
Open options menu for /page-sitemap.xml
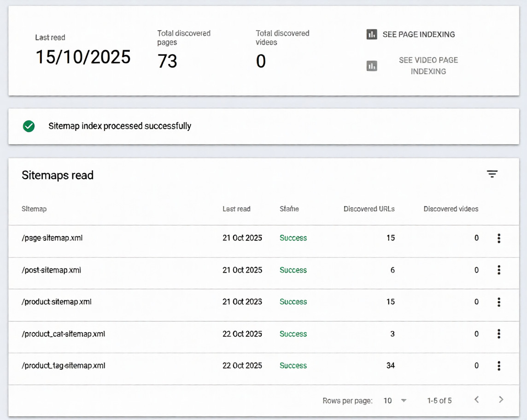[x=499, y=238]
